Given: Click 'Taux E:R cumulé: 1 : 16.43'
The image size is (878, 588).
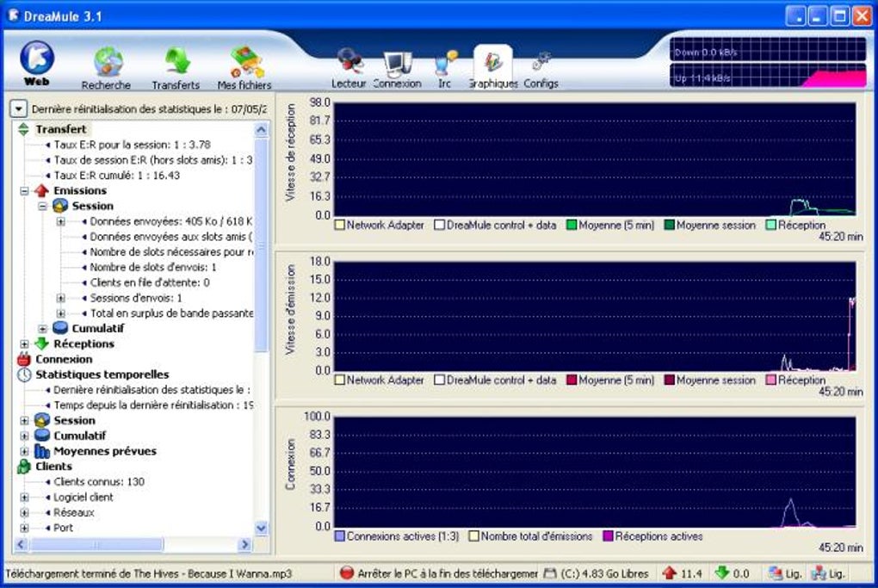Looking at the screenshot, I should click(117, 176).
